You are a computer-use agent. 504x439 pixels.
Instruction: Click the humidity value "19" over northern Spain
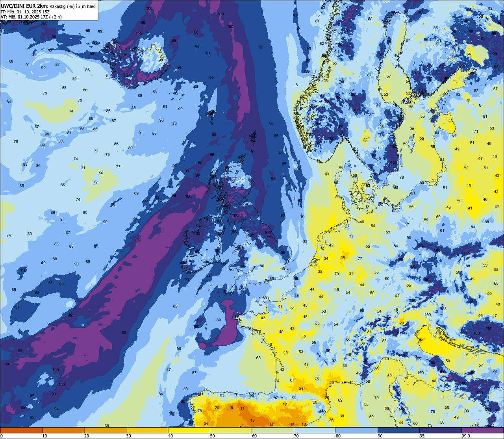pyautogui.click(x=285, y=404)
